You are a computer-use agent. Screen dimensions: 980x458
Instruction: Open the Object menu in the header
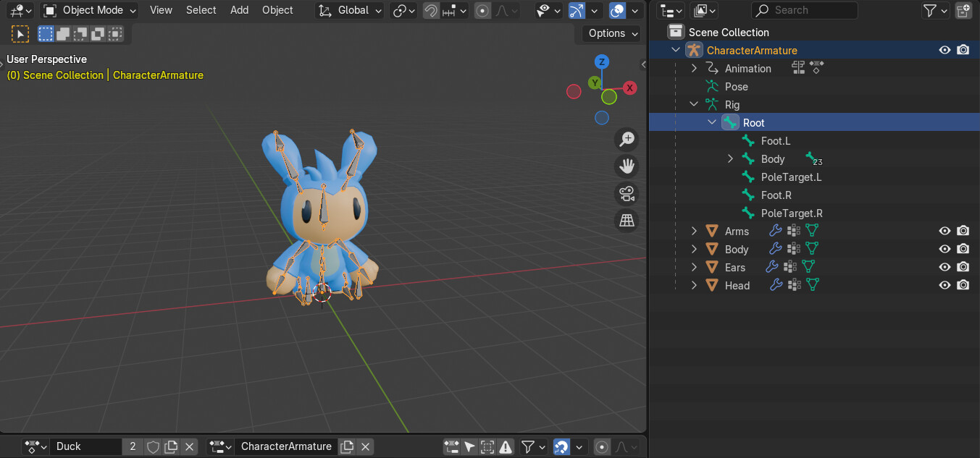tap(277, 10)
